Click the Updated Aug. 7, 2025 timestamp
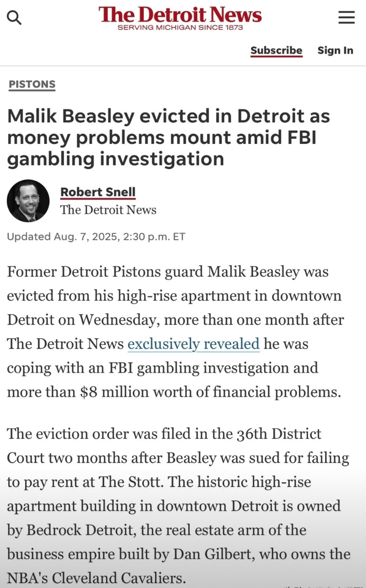Viewport: 366px width, 588px height. [x=96, y=237]
